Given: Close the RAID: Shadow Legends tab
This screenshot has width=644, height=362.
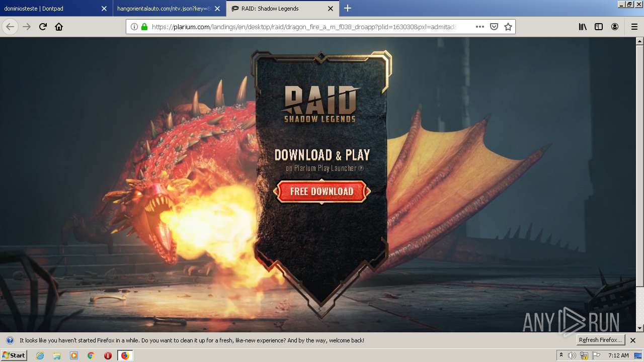Looking at the screenshot, I should point(331,9).
